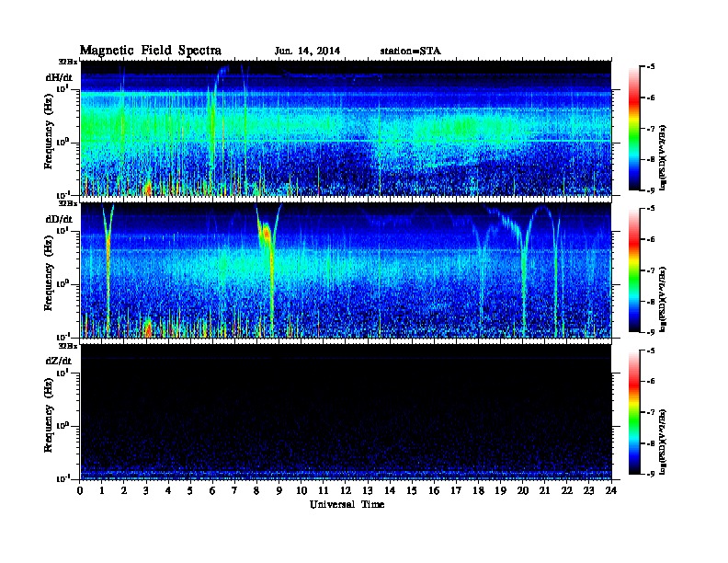
Task: Select the "dD/dt" panel label
Action: [59, 219]
